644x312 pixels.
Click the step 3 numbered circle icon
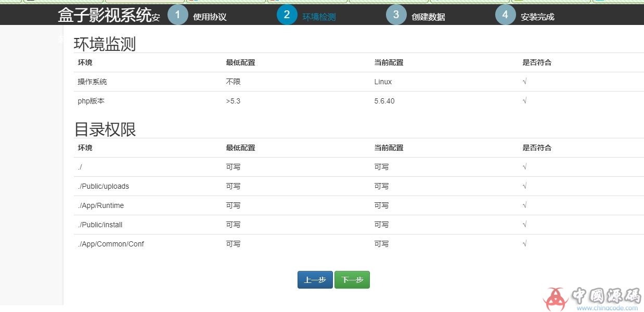396,15
